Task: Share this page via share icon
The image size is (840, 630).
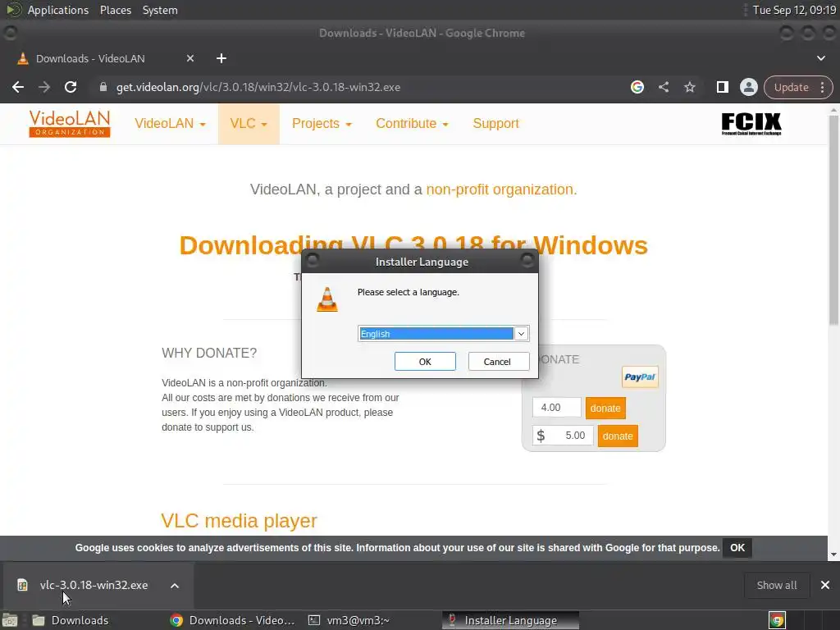Action: pos(664,87)
